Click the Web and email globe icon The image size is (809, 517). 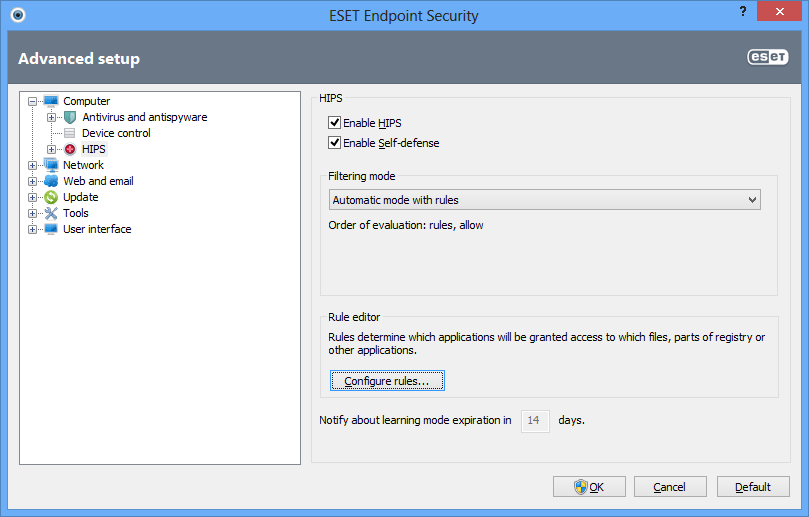(x=51, y=181)
